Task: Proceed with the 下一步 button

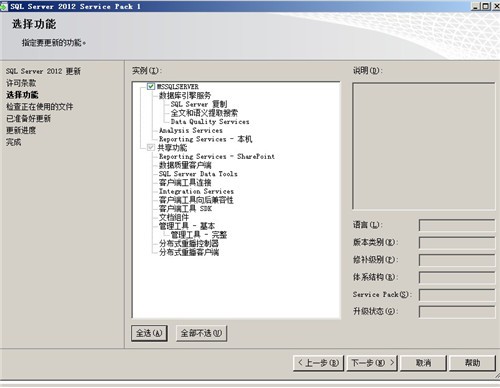Action: click(x=373, y=363)
